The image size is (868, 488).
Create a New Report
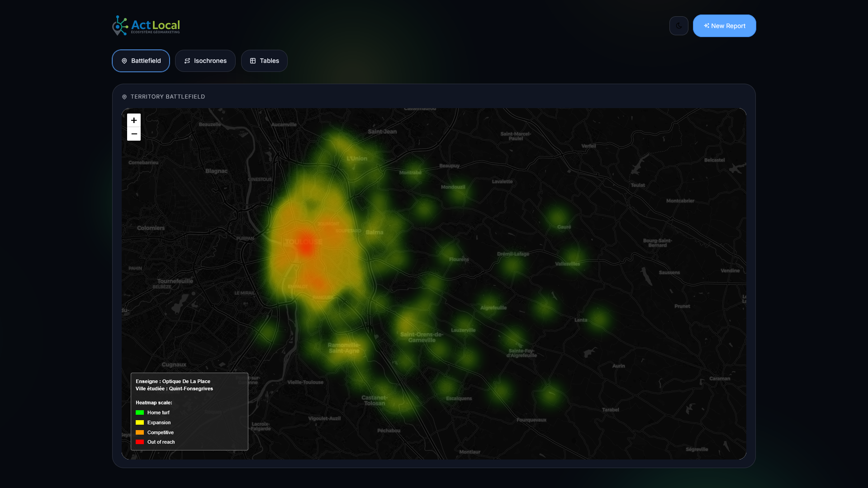tap(724, 26)
